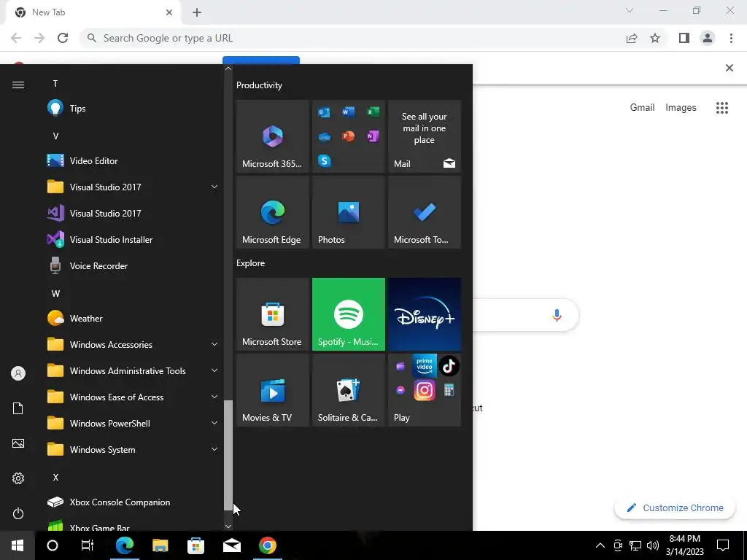
Task: Open the Disney+ tile
Action: pyautogui.click(x=424, y=314)
